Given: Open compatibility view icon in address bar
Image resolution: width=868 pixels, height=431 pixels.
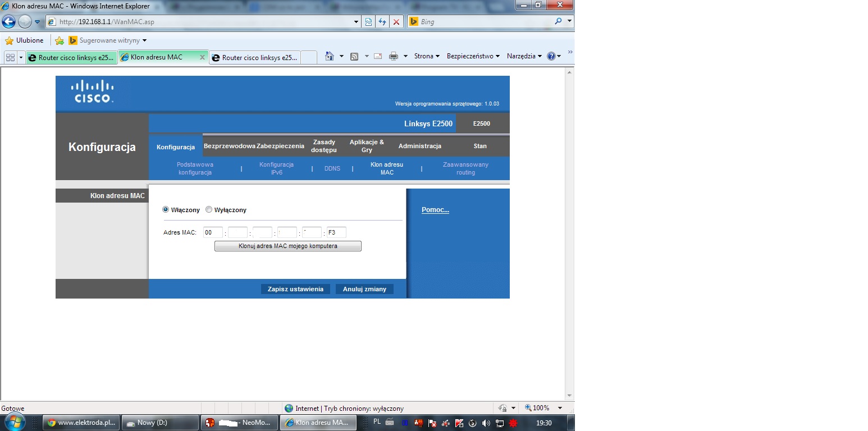Looking at the screenshot, I should coord(368,22).
